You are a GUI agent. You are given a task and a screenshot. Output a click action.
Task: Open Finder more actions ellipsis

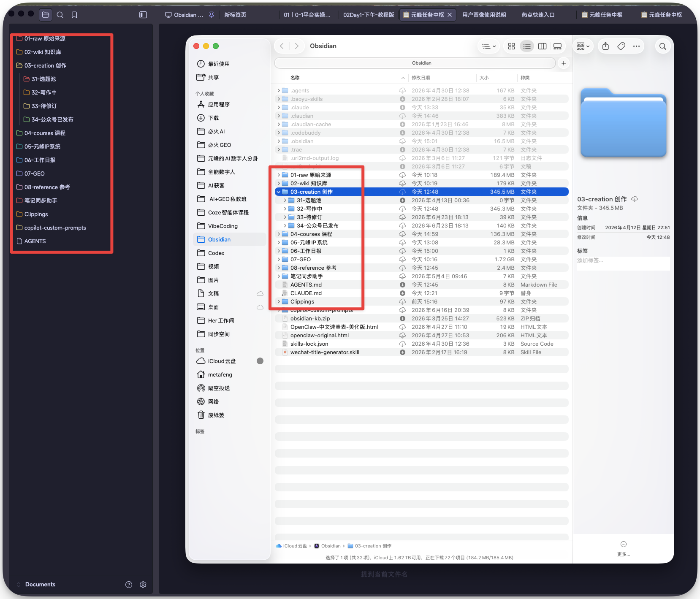[636, 46]
